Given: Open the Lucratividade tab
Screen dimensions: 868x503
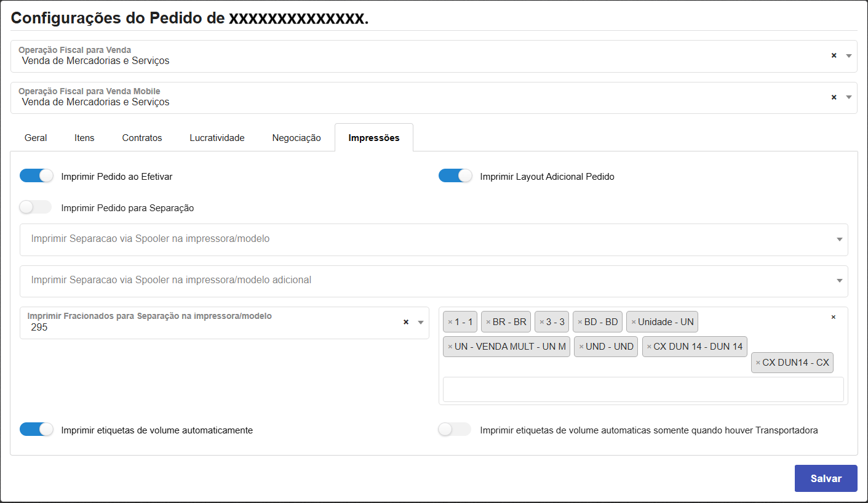Looking at the screenshot, I should tap(217, 138).
